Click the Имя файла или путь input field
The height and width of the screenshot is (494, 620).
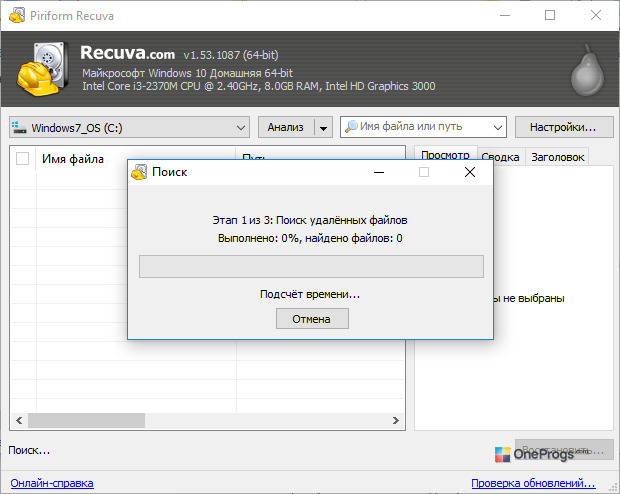[423, 127]
